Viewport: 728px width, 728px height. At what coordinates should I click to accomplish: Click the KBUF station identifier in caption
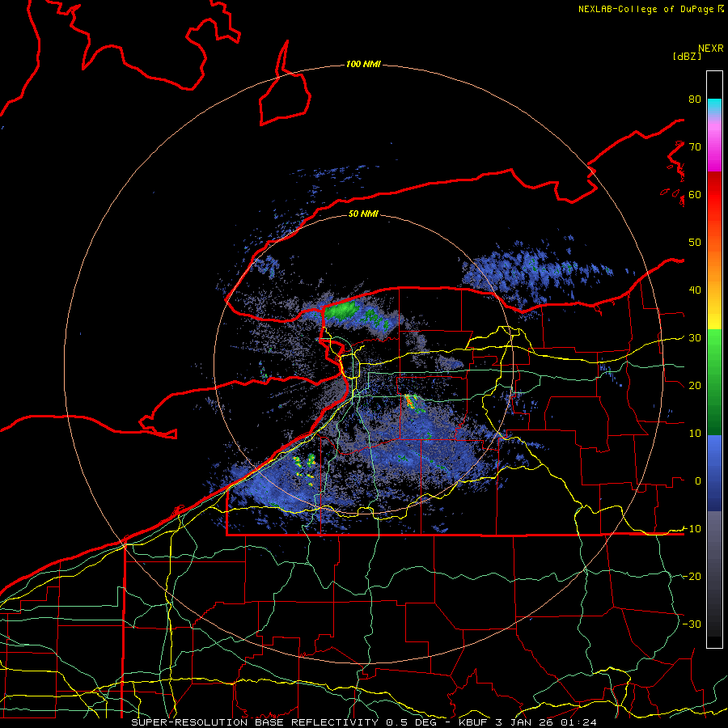click(475, 722)
